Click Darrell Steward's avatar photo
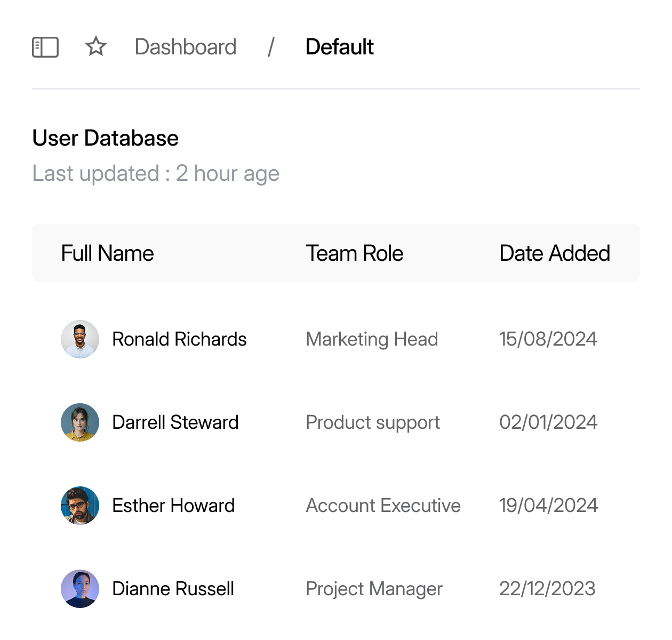 coord(80,422)
